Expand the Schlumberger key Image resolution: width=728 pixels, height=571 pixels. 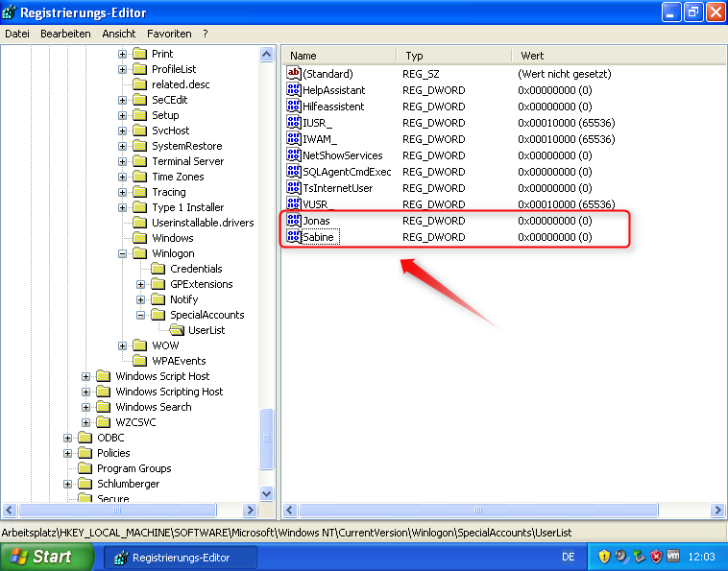(68, 484)
